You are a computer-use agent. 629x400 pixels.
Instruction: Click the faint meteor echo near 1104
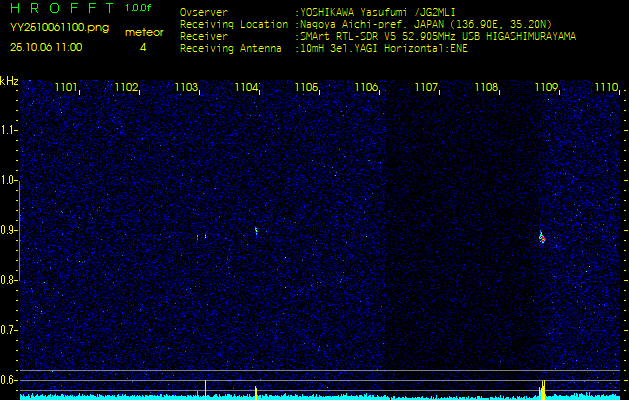point(255,230)
